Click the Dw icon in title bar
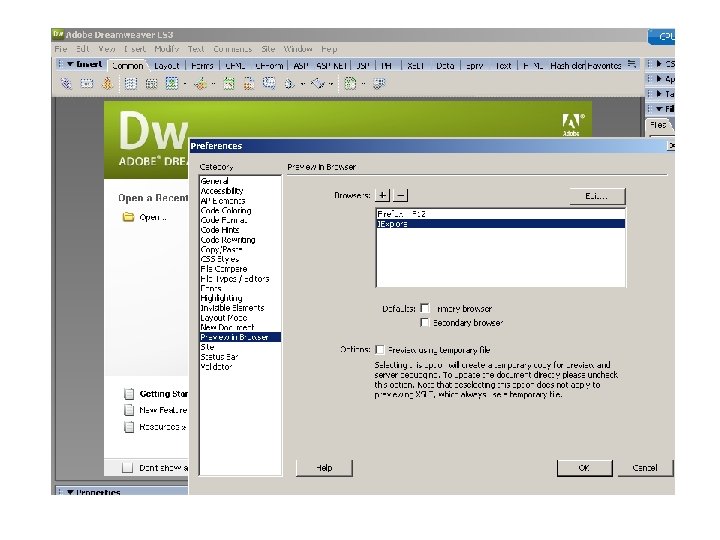Screen dimensions: 720x540 pyautogui.click(x=58, y=34)
